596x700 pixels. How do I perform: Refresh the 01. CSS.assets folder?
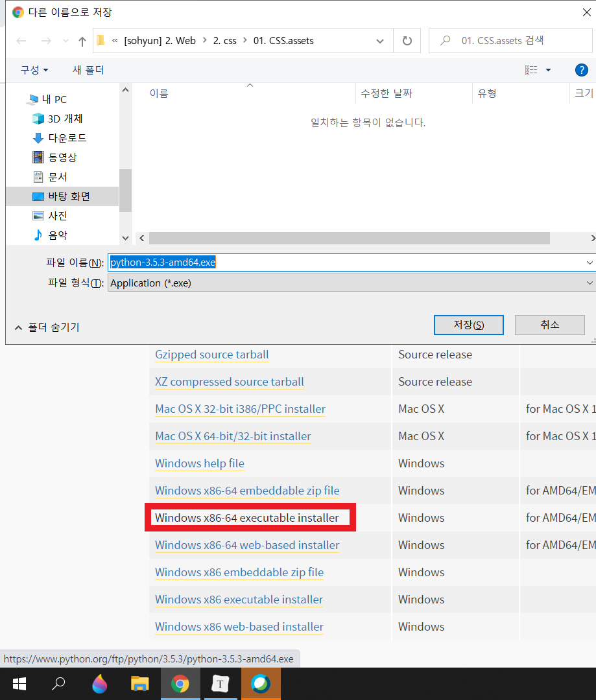pyautogui.click(x=407, y=41)
